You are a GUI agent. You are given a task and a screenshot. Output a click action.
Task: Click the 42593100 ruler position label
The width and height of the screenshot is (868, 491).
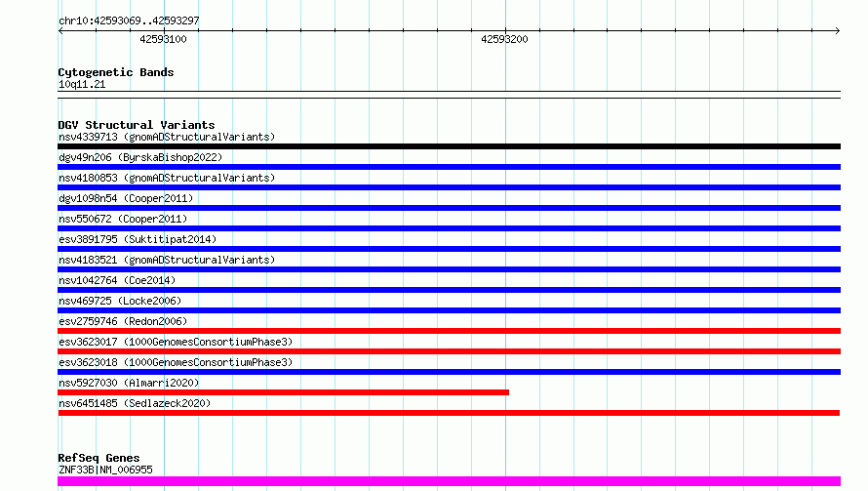pos(163,39)
